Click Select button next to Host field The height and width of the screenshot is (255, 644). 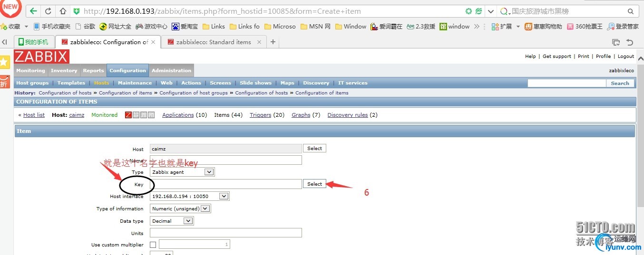click(314, 149)
